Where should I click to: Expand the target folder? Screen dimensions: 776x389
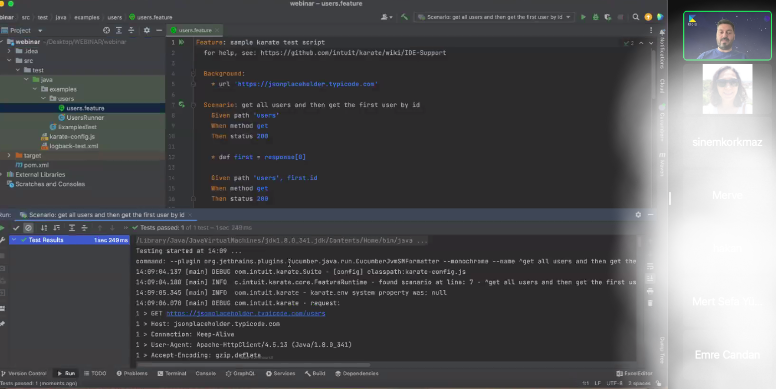9,155
